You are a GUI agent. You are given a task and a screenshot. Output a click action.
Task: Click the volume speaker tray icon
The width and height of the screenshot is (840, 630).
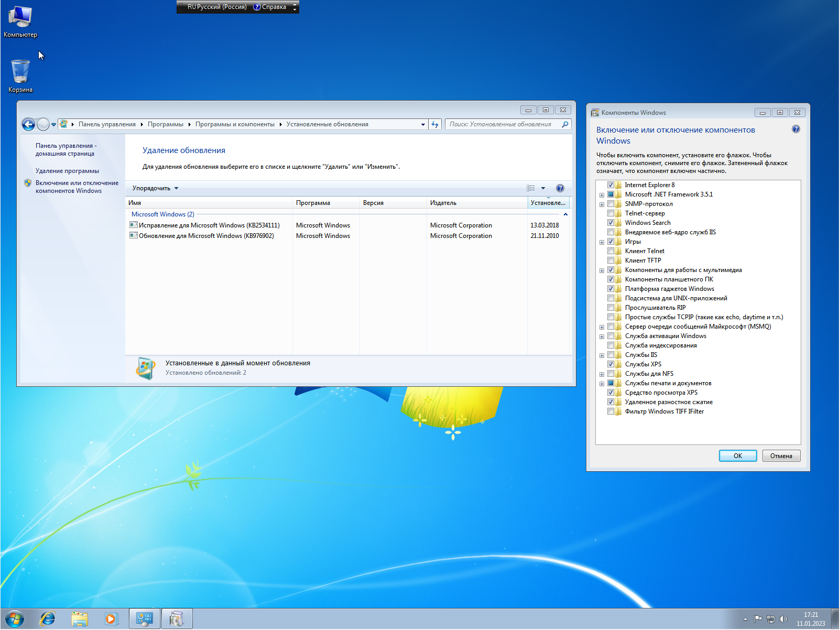(x=783, y=619)
